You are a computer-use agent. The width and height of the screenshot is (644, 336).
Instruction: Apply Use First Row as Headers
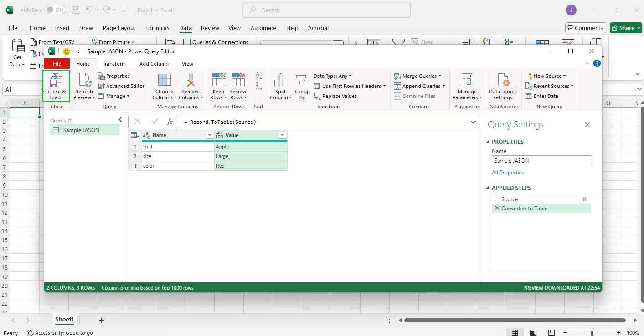coord(350,86)
